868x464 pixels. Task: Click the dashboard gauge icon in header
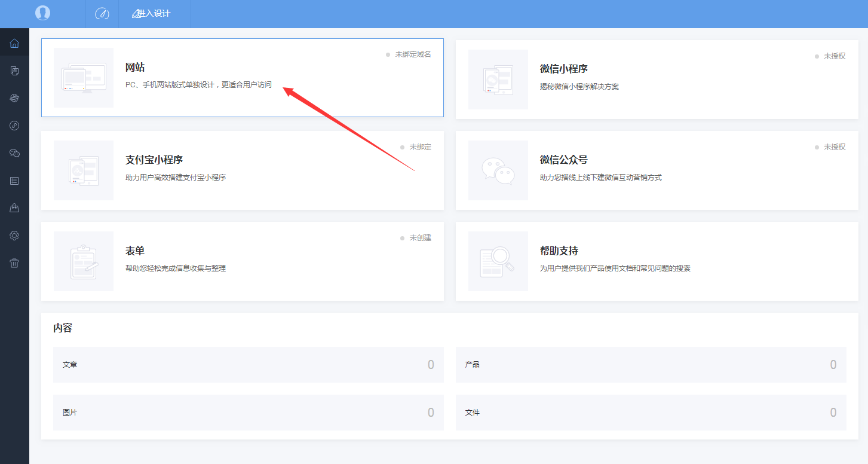tap(102, 13)
